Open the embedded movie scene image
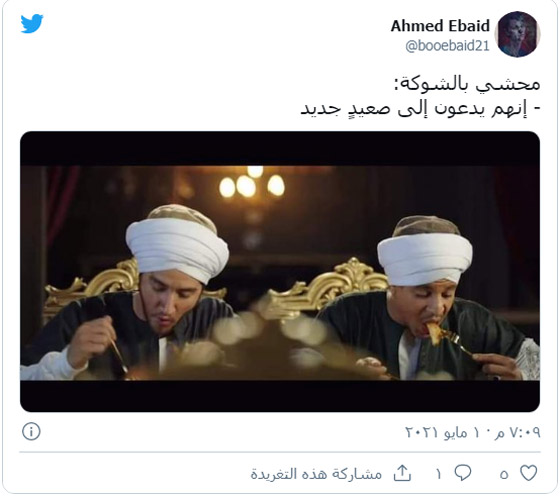This screenshot has height=498, width=560. point(280,272)
